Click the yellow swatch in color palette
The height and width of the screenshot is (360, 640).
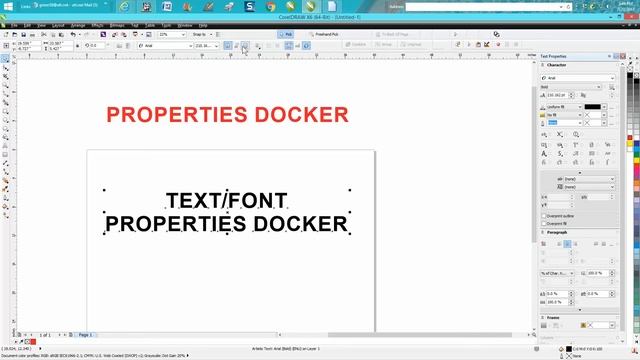[x=630, y=144]
